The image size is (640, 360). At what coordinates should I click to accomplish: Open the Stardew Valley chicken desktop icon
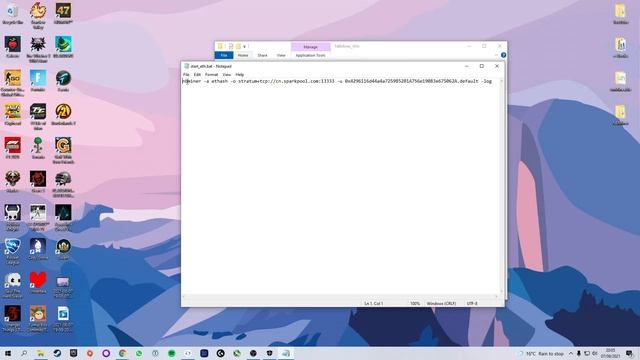(x=38, y=16)
